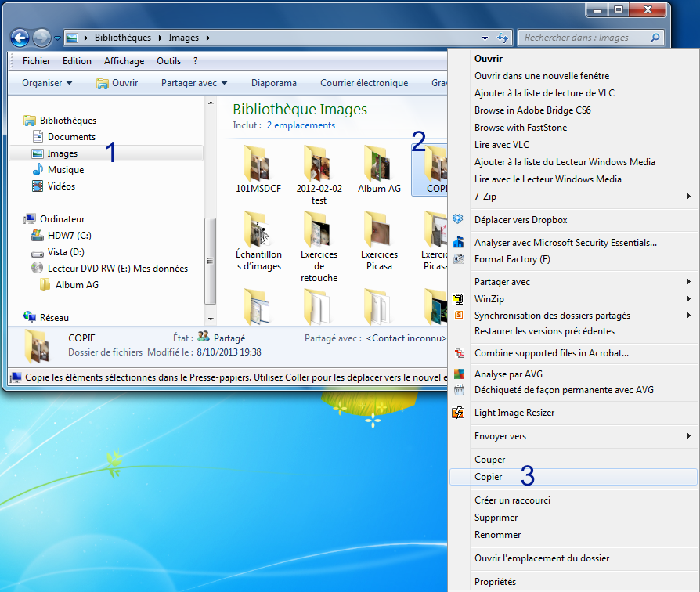Click the Vista (D:) drive icon
Viewport: 700px width, 592px height.
click(38, 252)
